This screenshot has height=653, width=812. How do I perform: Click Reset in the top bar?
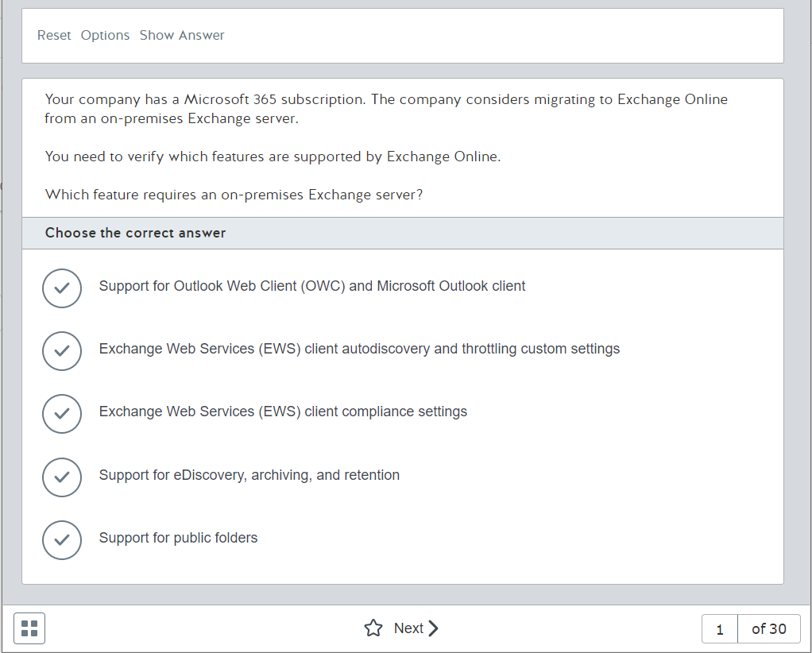click(x=54, y=36)
